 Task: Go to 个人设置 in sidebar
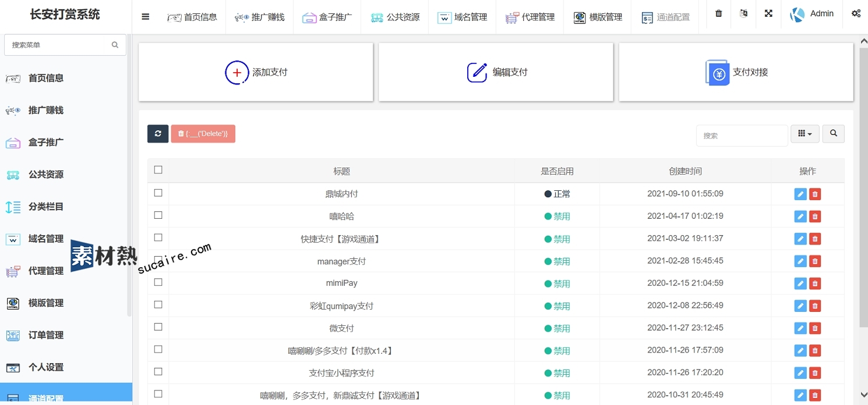pyautogui.click(x=46, y=367)
